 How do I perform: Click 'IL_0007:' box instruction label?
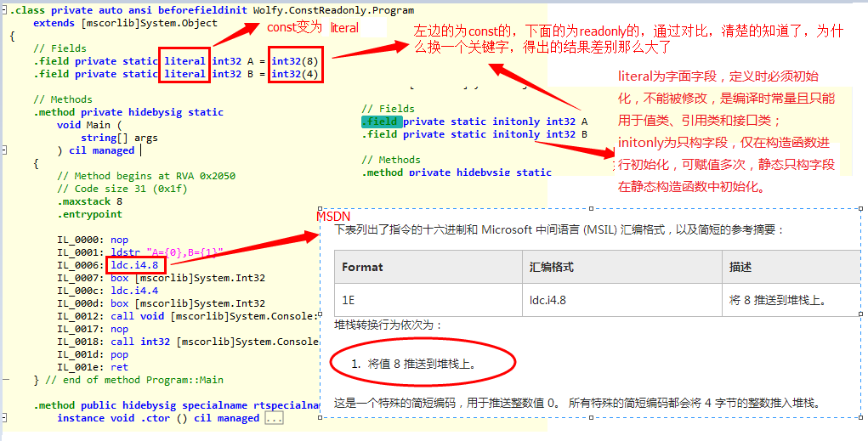tap(81, 279)
